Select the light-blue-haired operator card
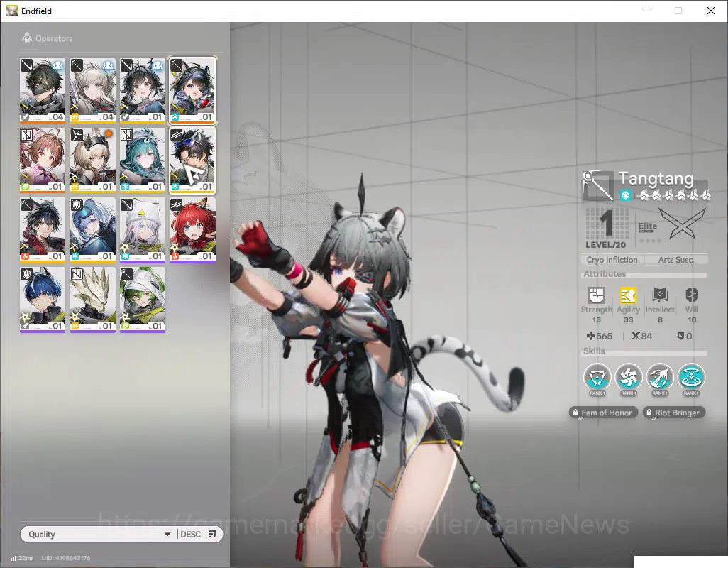This screenshot has height=568, width=728. [x=92, y=230]
